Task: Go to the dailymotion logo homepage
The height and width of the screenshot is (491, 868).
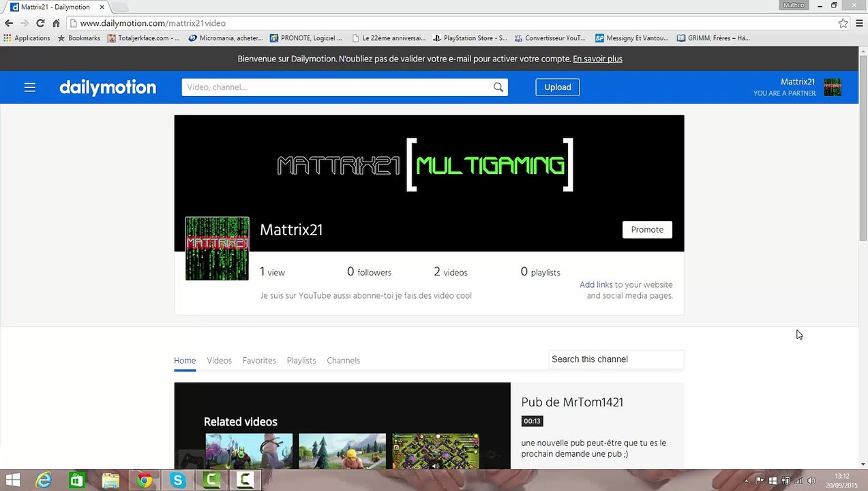Action: tap(108, 87)
